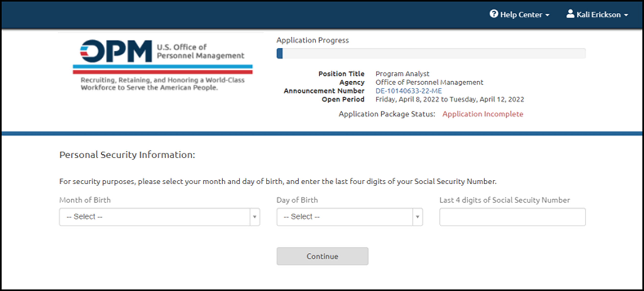Click the open period date range text
Viewport: 644px width, 291px height.
point(450,99)
